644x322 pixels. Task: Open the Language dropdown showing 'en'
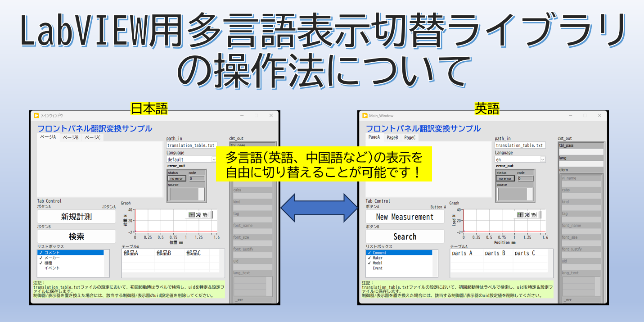coord(542,159)
